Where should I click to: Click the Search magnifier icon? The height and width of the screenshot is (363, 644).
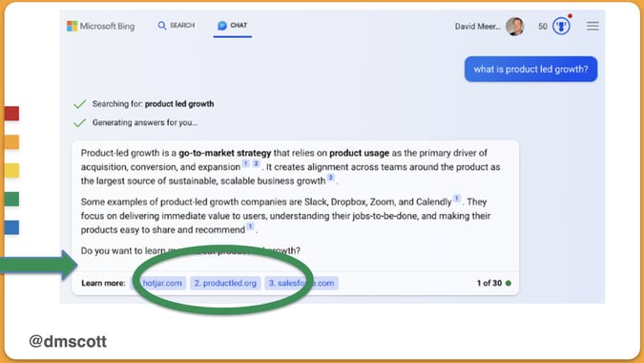point(162,26)
